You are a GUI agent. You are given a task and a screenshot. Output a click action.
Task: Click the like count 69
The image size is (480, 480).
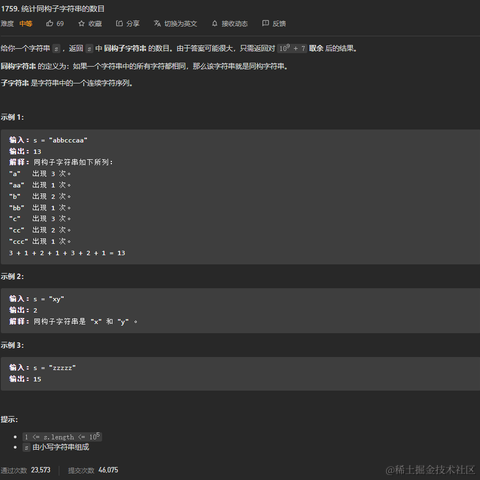point(60,24)
